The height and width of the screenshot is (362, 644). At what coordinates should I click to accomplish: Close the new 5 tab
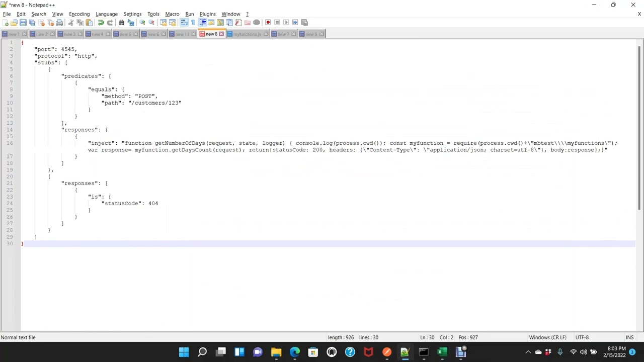click(135, 34)
